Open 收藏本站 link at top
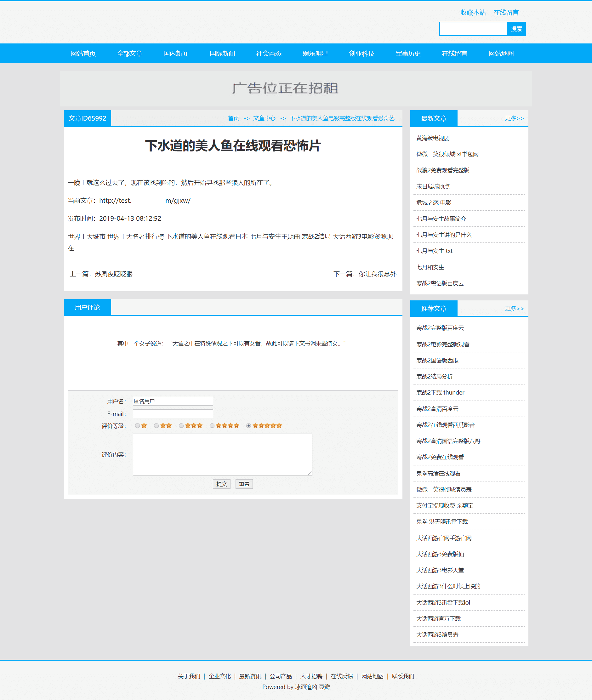This screenshot has height=700, width=592. [x=473, y=12]
